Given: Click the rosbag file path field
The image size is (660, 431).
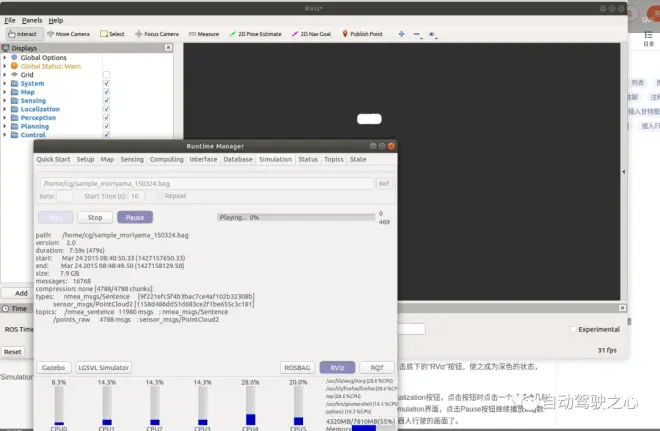Looking at the screenshot, I should [x=207, y=184].
